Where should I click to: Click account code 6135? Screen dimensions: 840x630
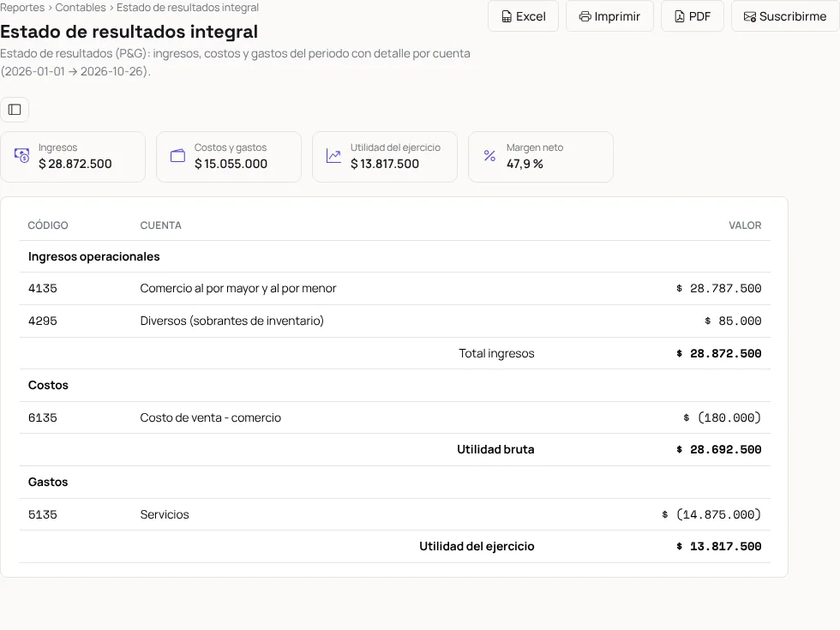point(42,418)
